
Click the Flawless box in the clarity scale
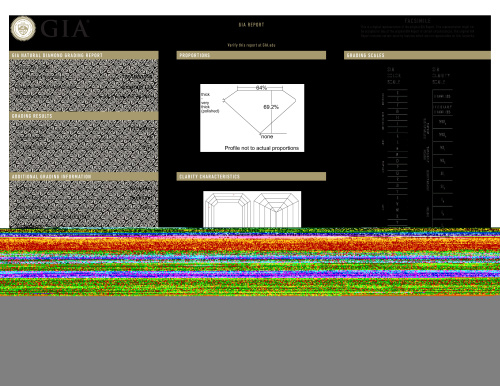pos(442,96)
